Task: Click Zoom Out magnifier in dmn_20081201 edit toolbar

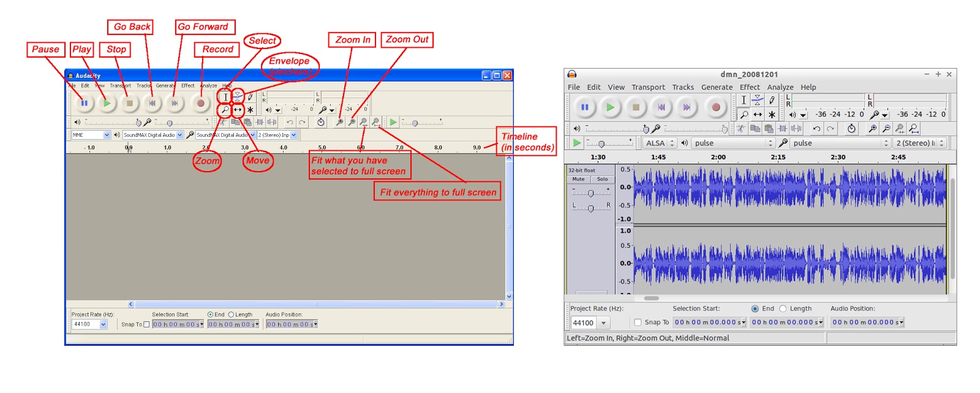Action: (x=886, y=129)
